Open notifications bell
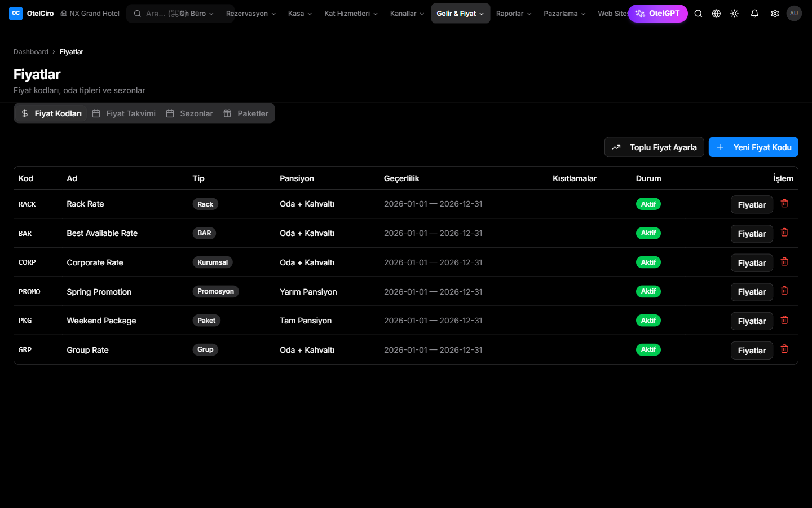Image resolution: width=812 pixels, height=508 pixels. [x=754, y=14]
